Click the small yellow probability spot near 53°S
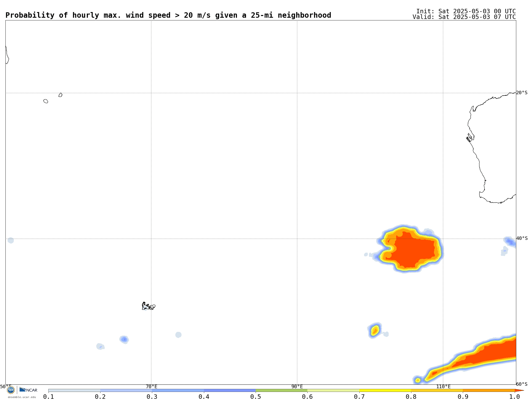The height and width of the screenshot is (400, 532). (375, 330)
